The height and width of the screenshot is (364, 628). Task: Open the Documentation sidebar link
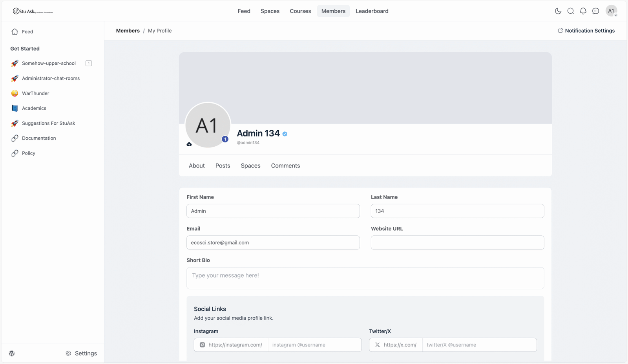pos(38,138)
